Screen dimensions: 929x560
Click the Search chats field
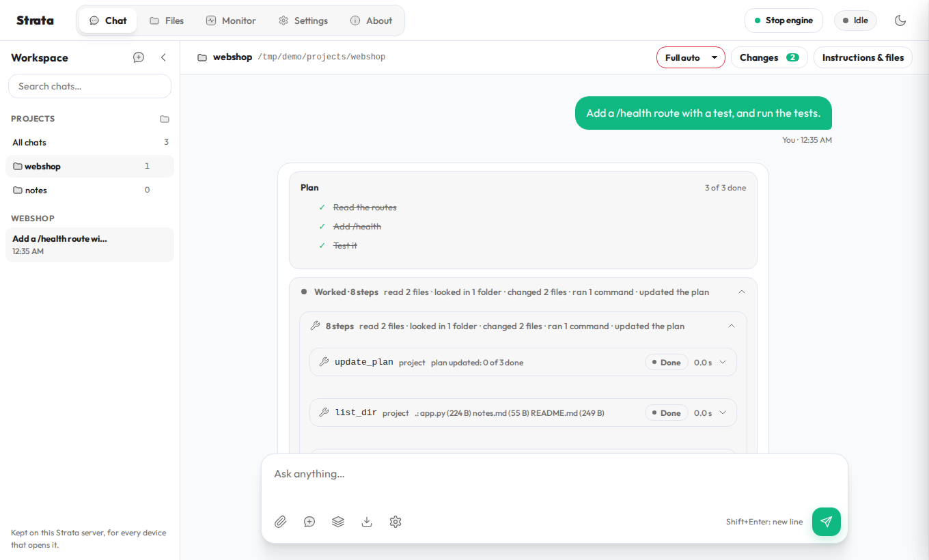[89, 86]
